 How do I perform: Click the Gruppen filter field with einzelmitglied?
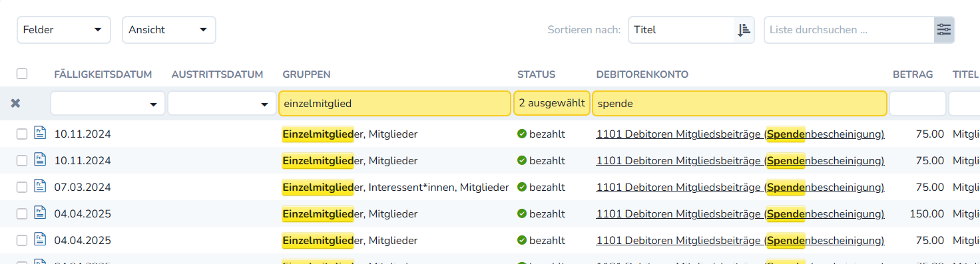coord(395,103)
